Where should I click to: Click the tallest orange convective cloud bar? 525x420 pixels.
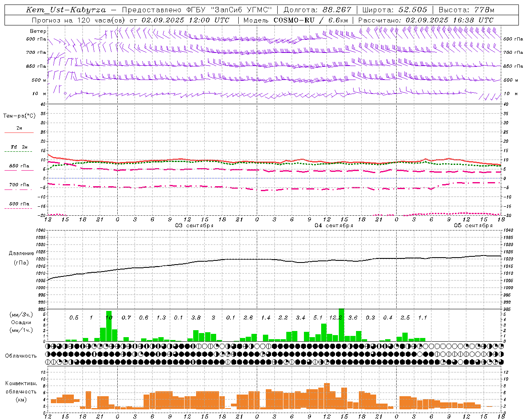click(327, 396)
